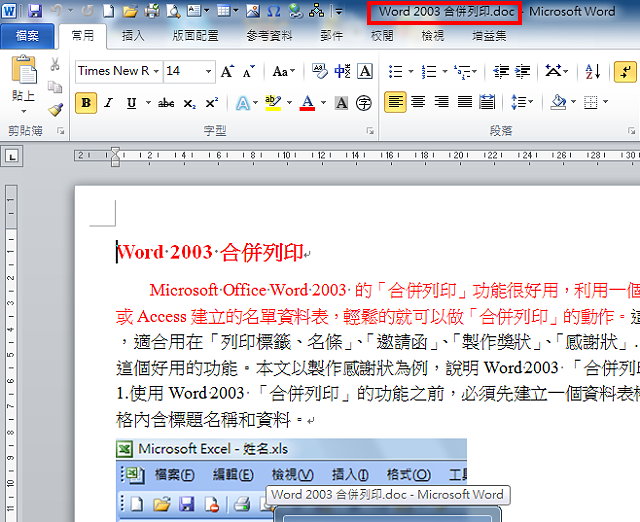Apply the red font color
Viewport: 640px width, 522px height.
pyautogui.click(x=307, y=103)
